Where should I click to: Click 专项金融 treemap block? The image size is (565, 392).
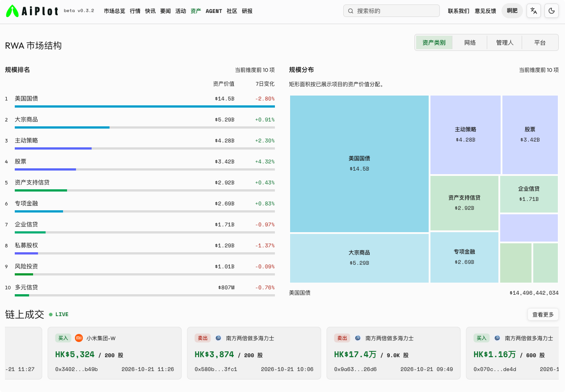coord(464,257)
